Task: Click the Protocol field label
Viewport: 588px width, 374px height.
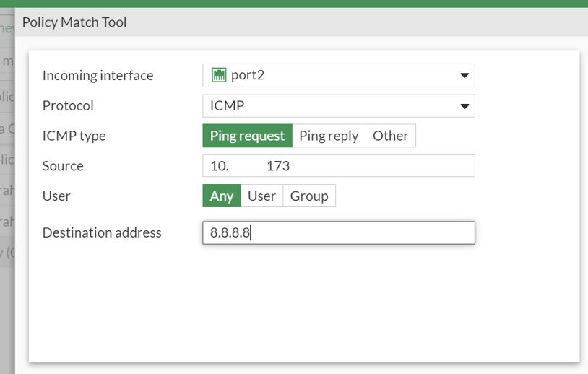Action: tap(68, 106)
